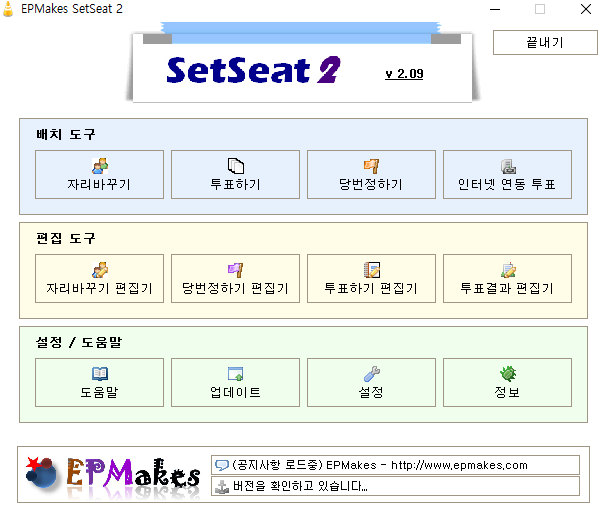
Task: Show program 정보 about information
Action: pos(507,382)
